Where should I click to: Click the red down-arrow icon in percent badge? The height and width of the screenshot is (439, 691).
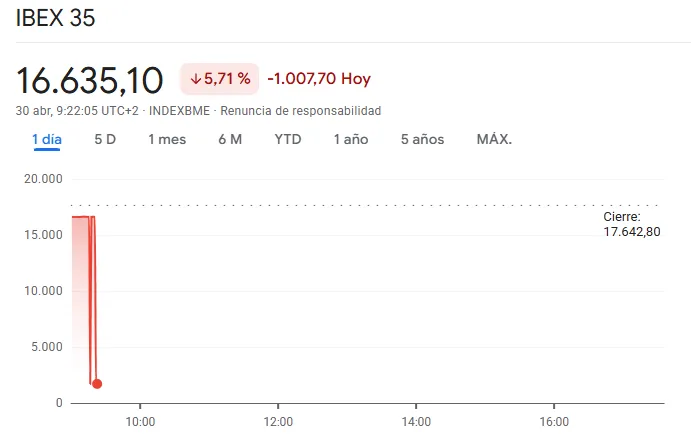pyautogui.click(x=195, y=78)
